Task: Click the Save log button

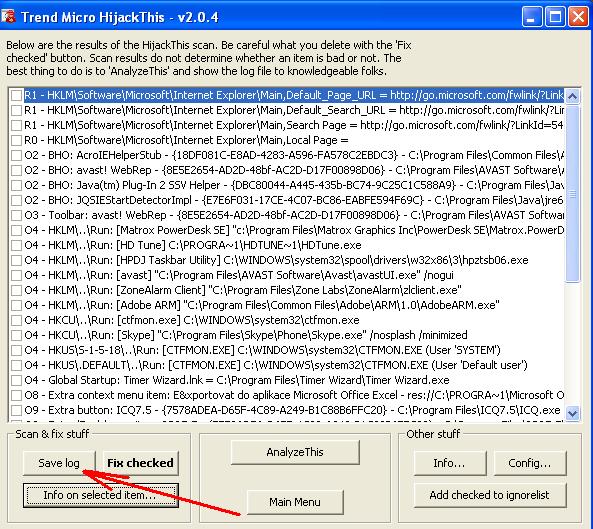Action: pyautogui.click(x=59, y=463)
